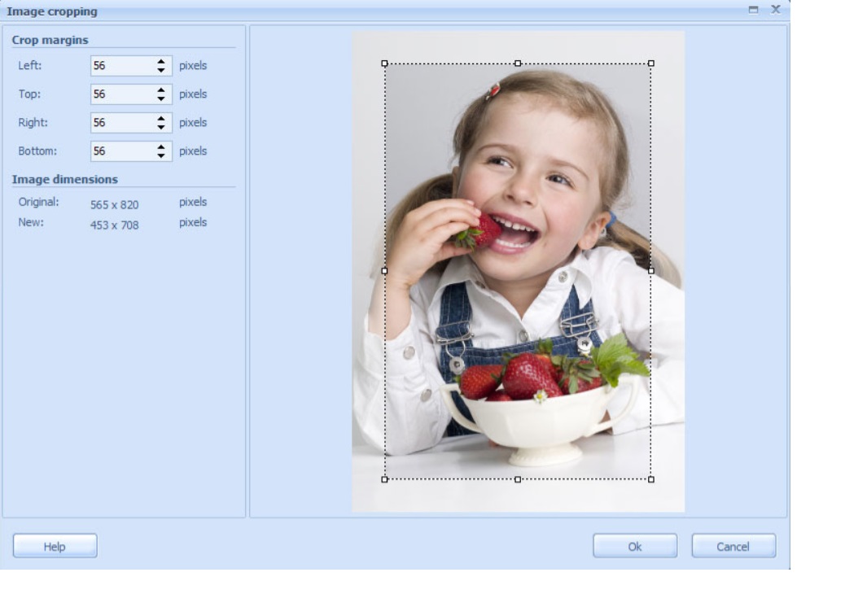Open Help for image cropping
Image resolution: width=867 pixels, height=616 pixels.
point(55,546)
